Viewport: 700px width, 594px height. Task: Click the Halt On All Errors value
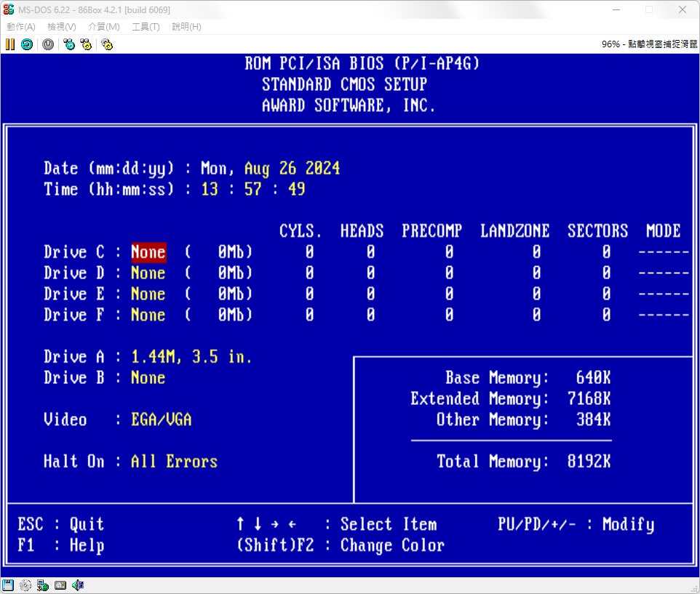click(174, 462)
